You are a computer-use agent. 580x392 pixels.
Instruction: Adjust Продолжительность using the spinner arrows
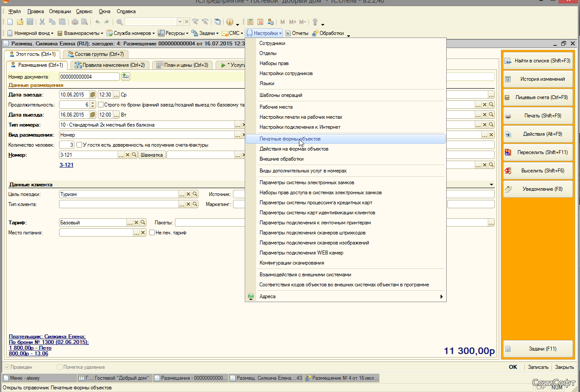(x=93, y=105)
